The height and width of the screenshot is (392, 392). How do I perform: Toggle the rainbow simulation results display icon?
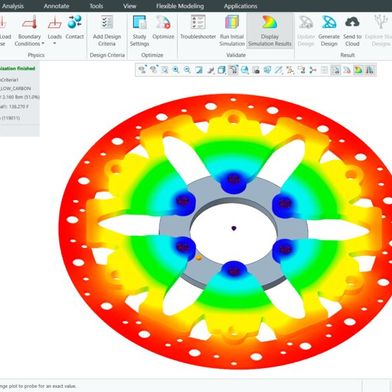[358, 70]
